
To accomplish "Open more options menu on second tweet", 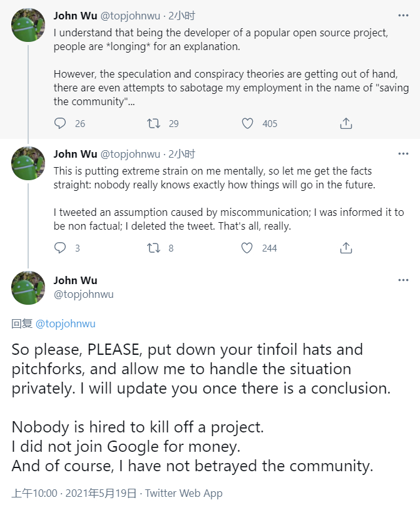I will [403, 154].
